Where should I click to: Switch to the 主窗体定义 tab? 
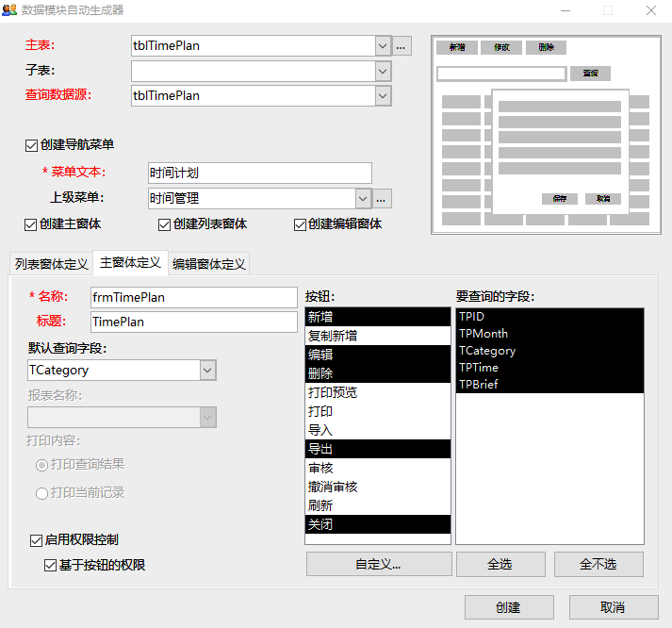click(x=130, y=262)
